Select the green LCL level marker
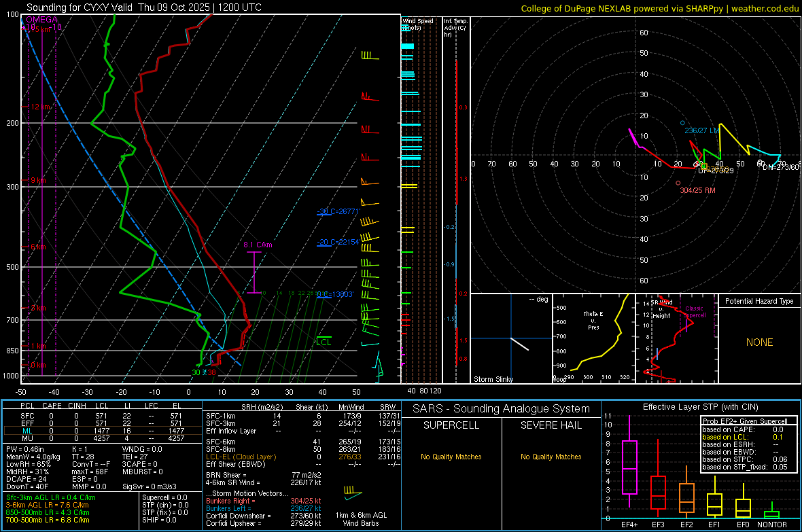Screen dimensions: 802x532 (324, 342)
